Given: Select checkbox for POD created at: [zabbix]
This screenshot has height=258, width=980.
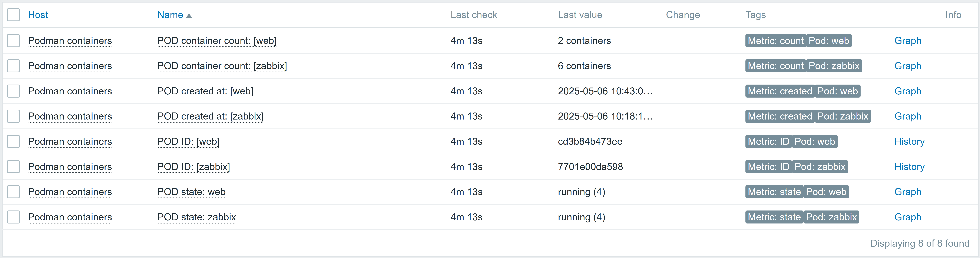Looking at the screenshot, I should pos(13,116).
